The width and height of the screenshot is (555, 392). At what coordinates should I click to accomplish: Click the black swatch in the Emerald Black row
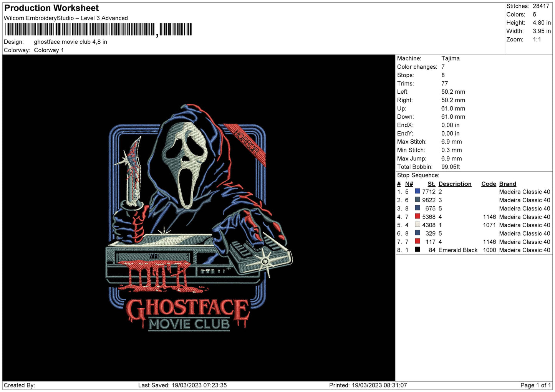coord(417,250)
